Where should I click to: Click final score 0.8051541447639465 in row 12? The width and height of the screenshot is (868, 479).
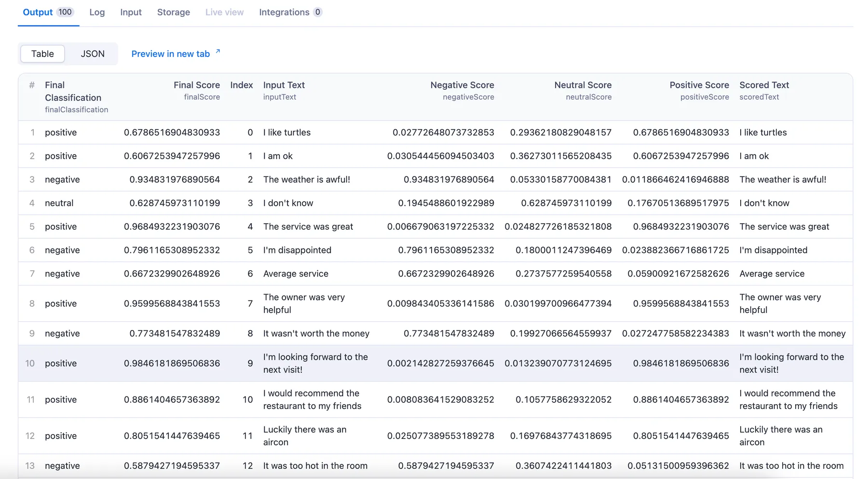pyautogui.click(x=172, y=436)
